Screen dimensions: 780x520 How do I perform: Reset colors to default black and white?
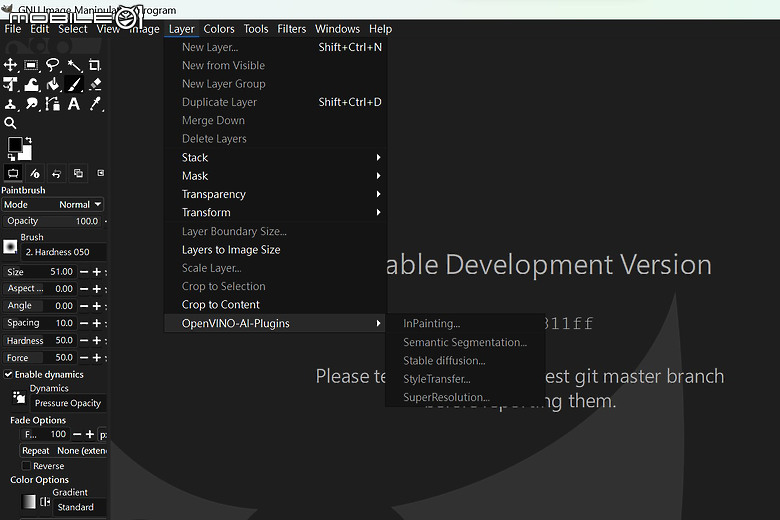pos(11,157)
